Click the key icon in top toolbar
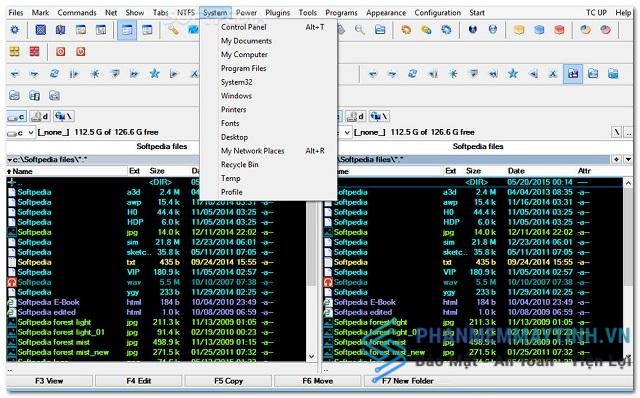 tap(173, 30)
